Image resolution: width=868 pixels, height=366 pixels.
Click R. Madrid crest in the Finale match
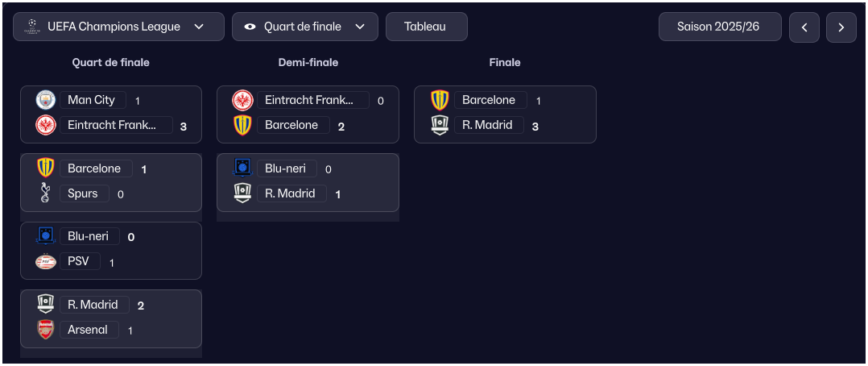[x=440, y=125]
